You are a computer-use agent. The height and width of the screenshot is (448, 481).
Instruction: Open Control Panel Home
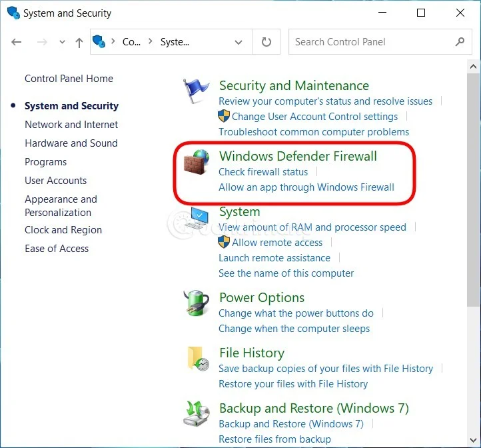point(69,79)
